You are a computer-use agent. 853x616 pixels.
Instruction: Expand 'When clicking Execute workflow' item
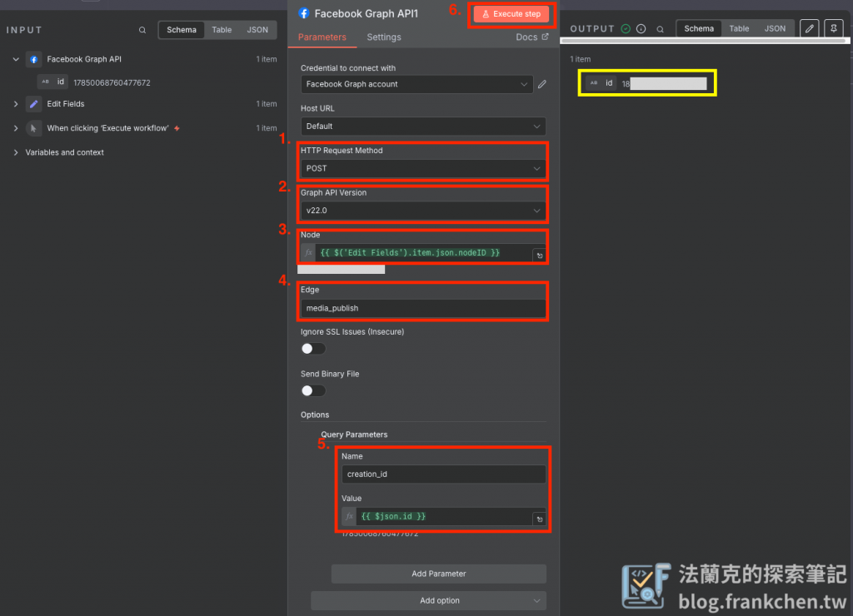coord(16,128)
